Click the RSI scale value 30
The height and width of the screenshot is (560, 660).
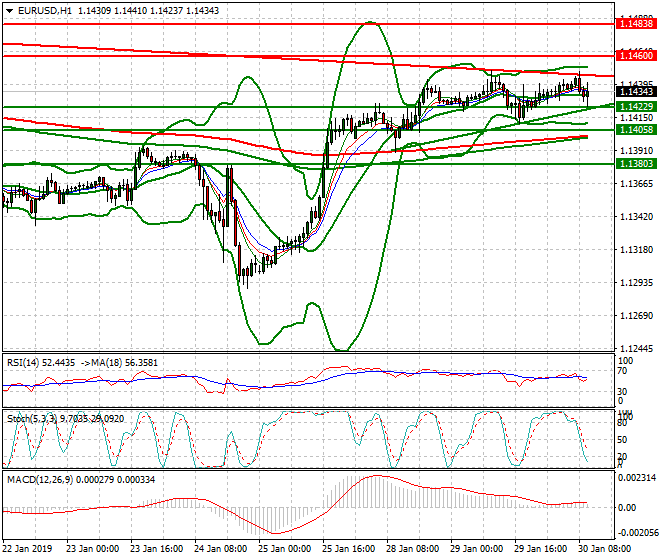[622, 392]
